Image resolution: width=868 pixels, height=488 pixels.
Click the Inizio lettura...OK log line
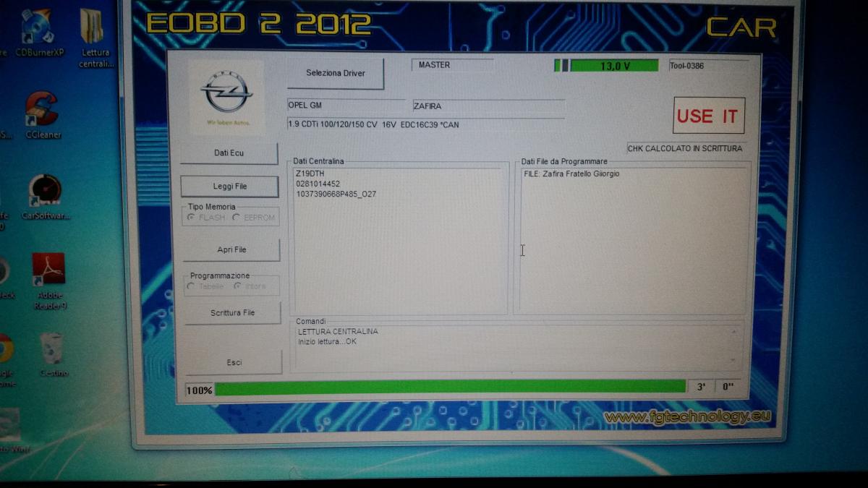tap(327, 341)
